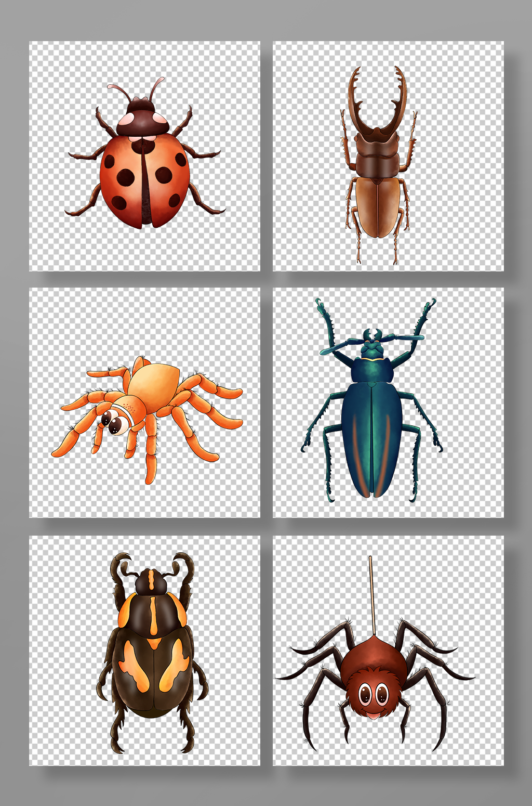The height and width of the screenshot is (806, 532).
Task: Click the black beetle's orange-striped head
Action: (x=151, y=581)
